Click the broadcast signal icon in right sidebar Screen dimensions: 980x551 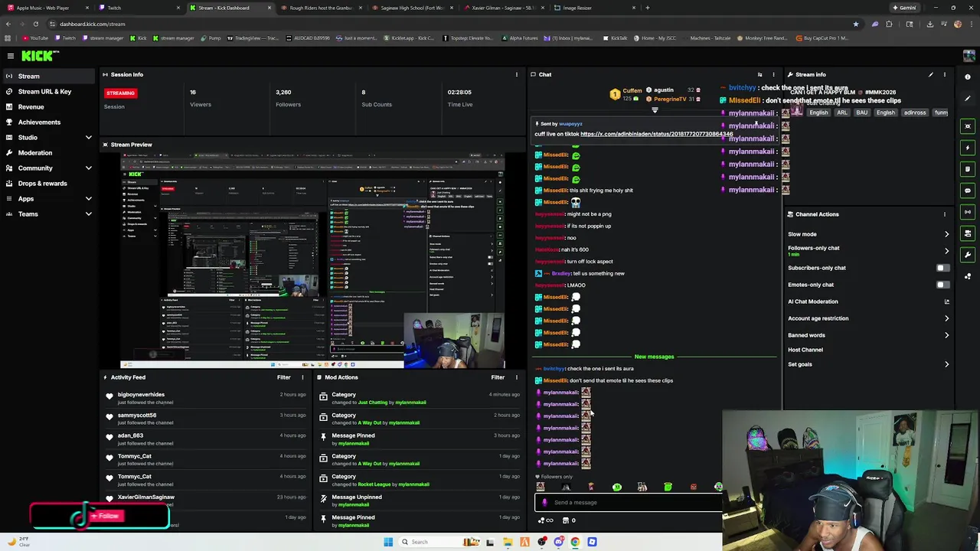968,212
